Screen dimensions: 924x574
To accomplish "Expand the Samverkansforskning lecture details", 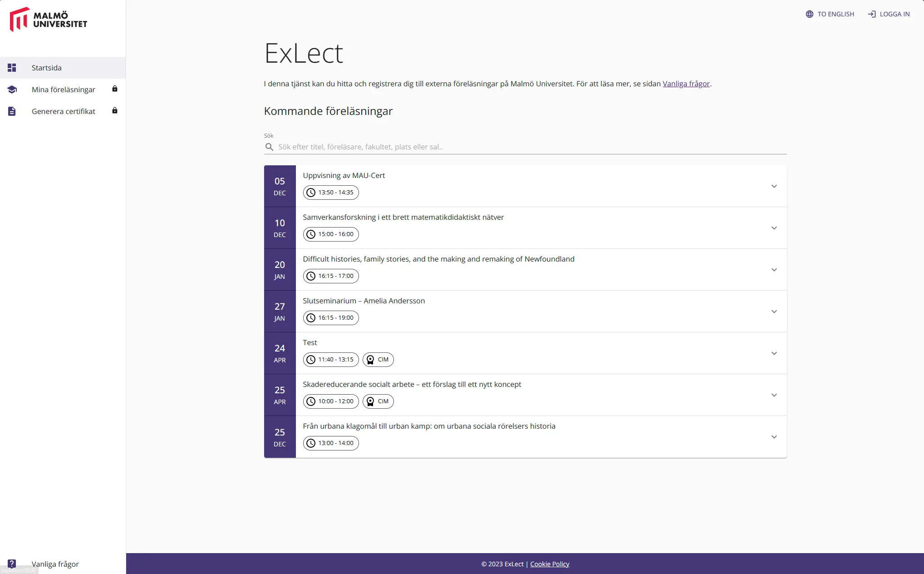I will [774, 228].
